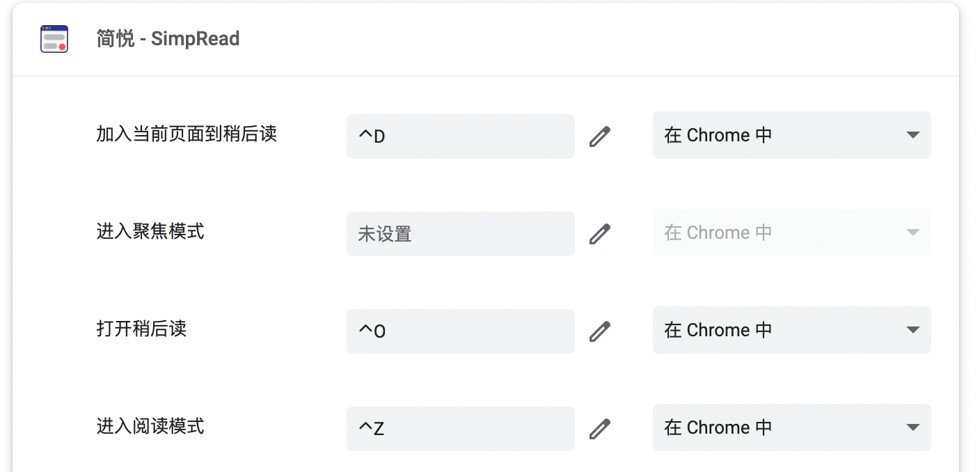Click the pencil icon for 进入聚焦模式
This screenshot has height=472, width=980.
point(600,234)
